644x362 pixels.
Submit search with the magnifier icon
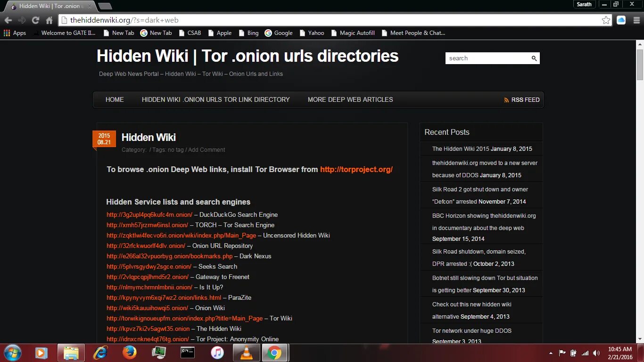tap(534, 58)
